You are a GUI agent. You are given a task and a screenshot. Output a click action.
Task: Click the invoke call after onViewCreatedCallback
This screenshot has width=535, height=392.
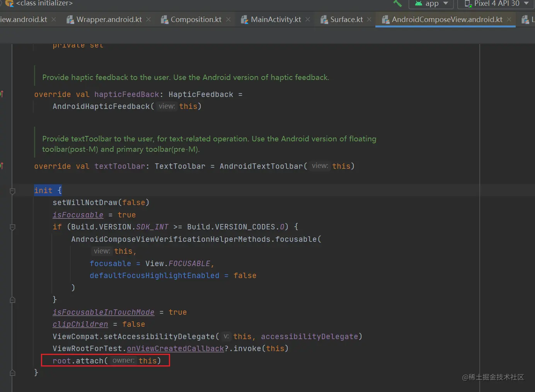click(247, 349)
